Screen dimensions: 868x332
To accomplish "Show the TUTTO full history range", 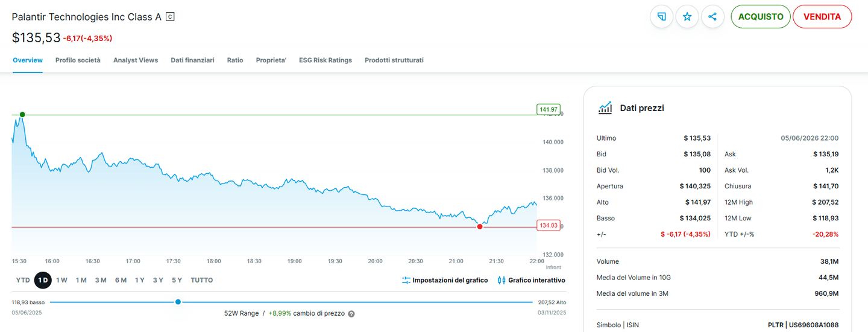I will click(x=202, y=280).
